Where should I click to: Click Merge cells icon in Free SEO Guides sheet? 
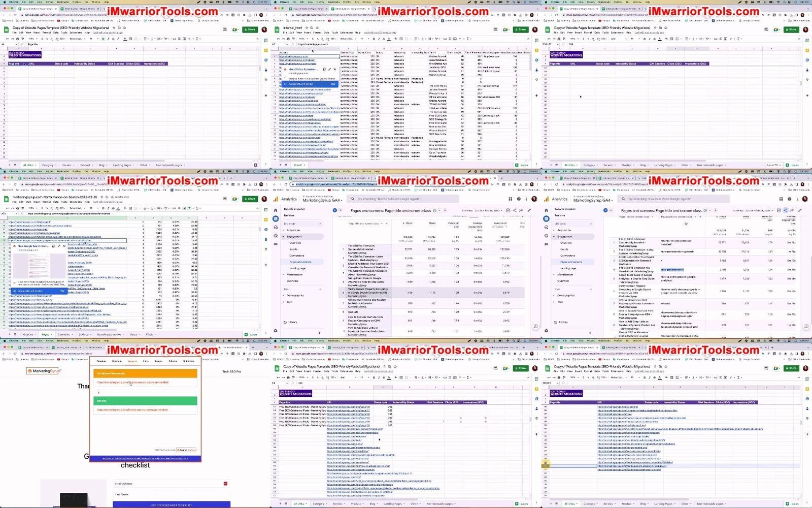(x=406, y=377)
